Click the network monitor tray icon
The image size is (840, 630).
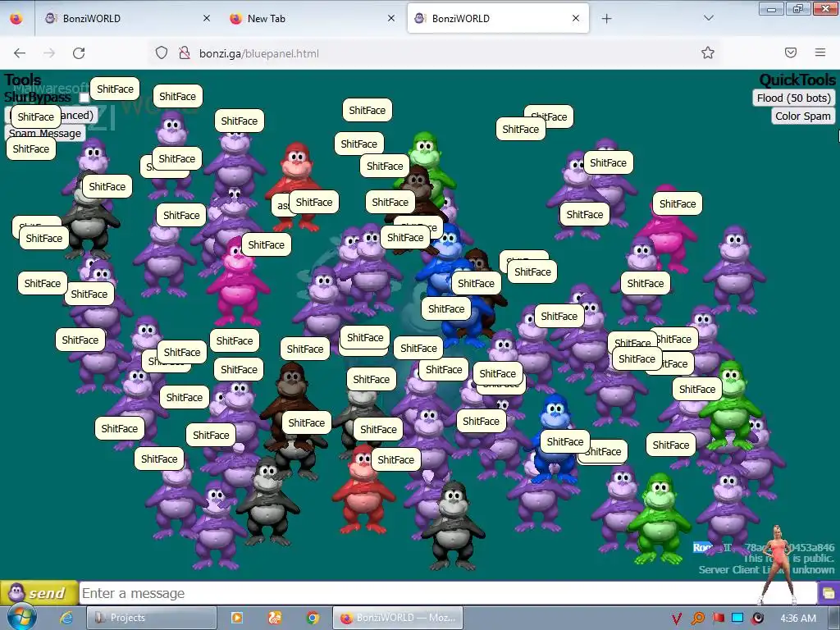pos(737,619)
